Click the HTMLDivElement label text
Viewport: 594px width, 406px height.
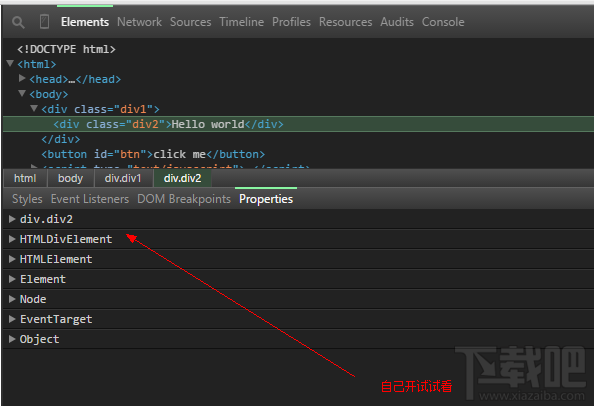66,239
